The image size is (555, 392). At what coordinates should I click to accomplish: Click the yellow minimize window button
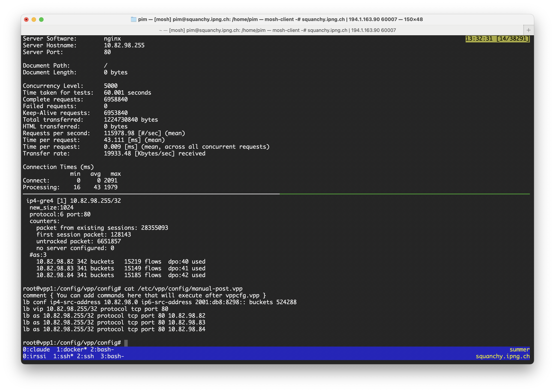(34, 20)
